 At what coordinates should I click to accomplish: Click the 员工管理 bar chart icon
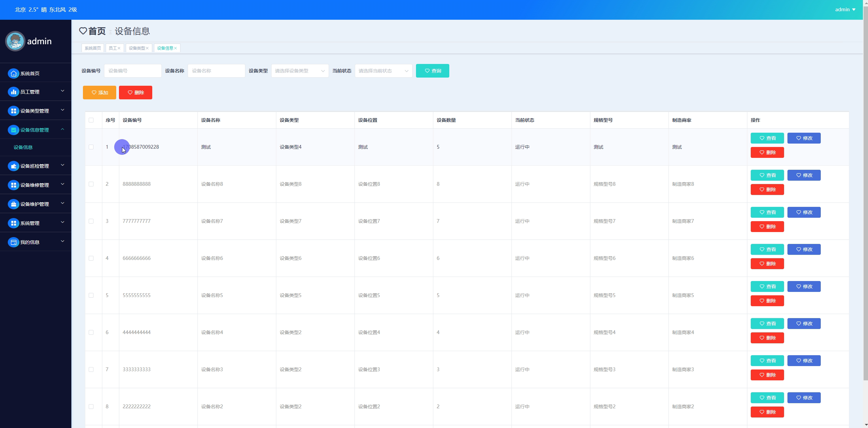[13, 92]
